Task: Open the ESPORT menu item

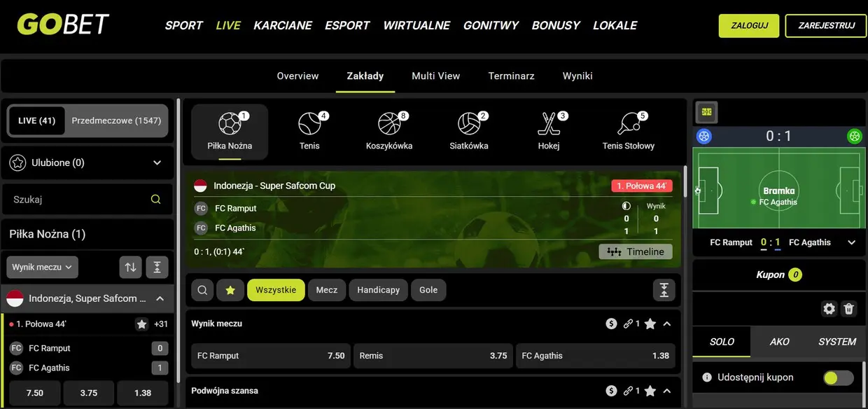Action: pos(346,25)
